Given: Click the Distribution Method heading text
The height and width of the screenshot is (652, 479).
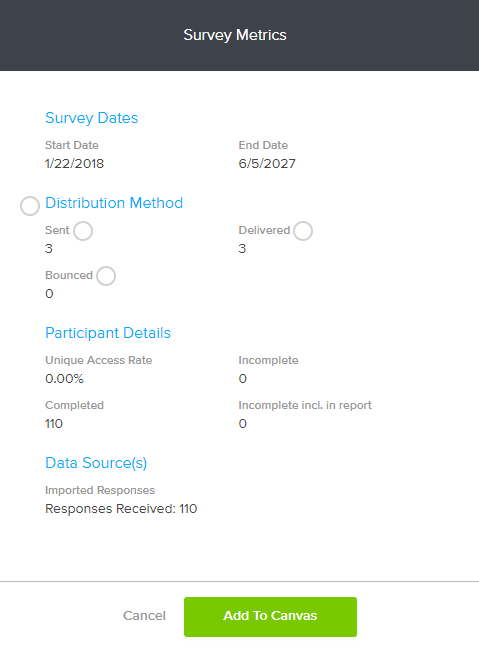Looking at the screenshot, I should [114, 203].
